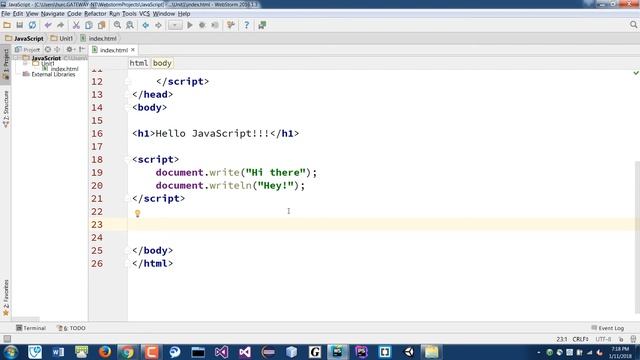Cut selection with the scissors icon
Viewport: 640px width, 360px height.
76,25
